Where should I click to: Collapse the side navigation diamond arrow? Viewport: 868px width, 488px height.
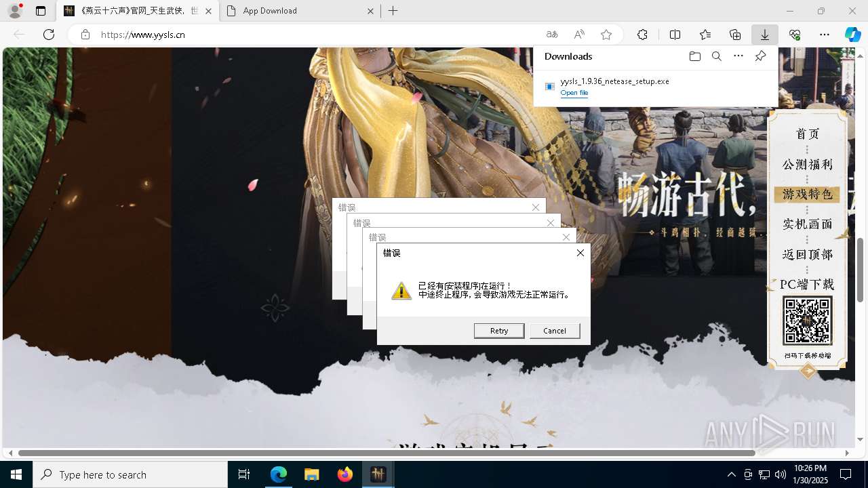[808, 371]
